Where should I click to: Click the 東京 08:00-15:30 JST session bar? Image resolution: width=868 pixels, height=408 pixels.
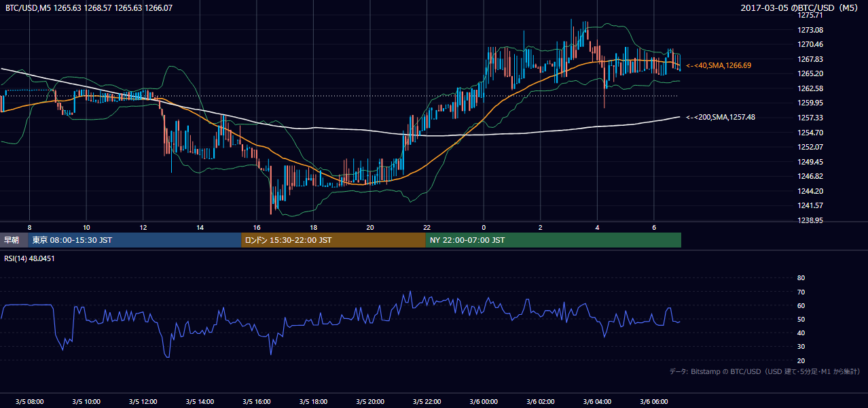pos(134,240)
